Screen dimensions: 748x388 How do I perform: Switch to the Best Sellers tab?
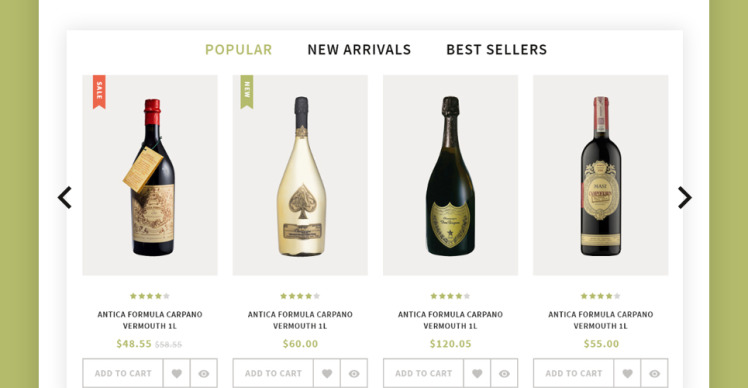pyautogui.click(x=497, y=50)
